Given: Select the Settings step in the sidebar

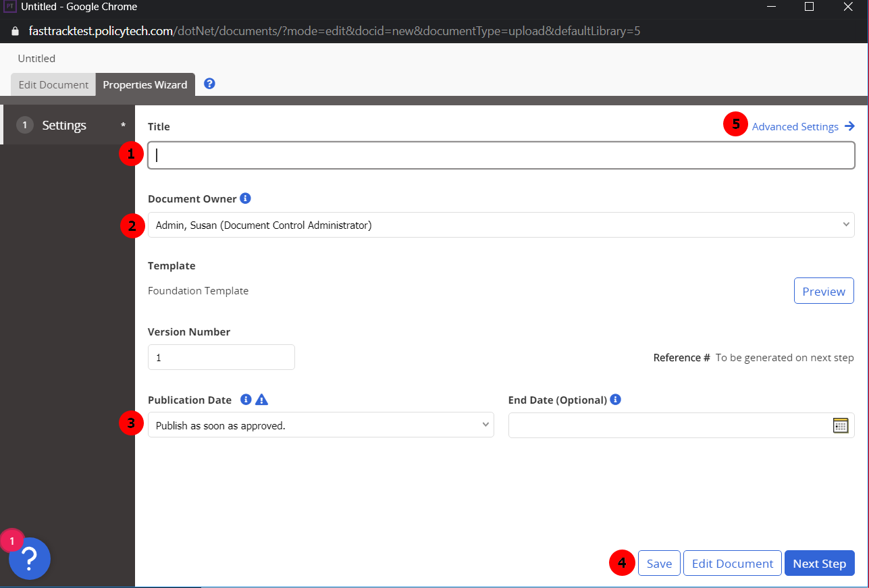Looking at the screenshot, I should point(64,125).
